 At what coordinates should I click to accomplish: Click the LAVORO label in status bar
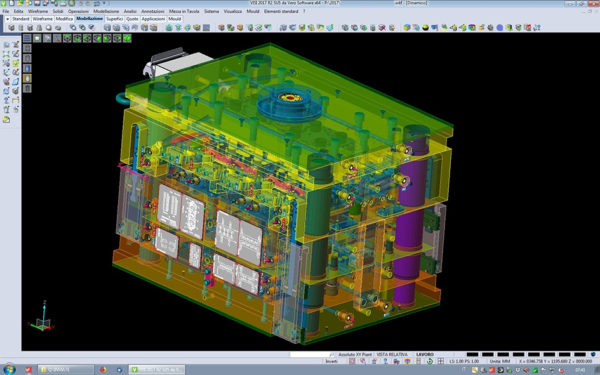point(425,354)
